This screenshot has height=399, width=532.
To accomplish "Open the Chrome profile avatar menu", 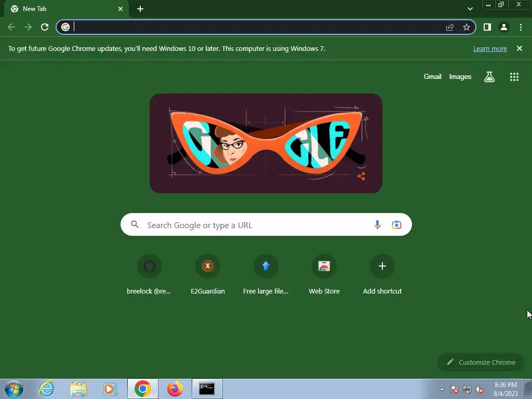I will 504,27.
